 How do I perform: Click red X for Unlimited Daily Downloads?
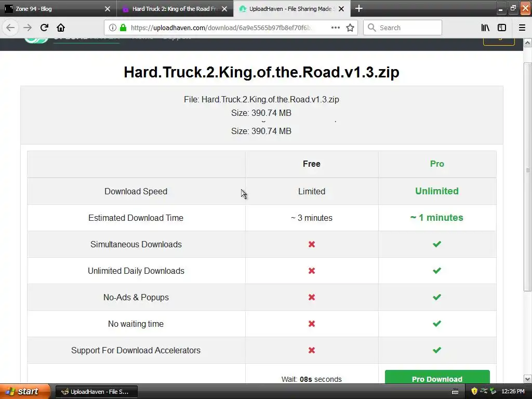312,271
